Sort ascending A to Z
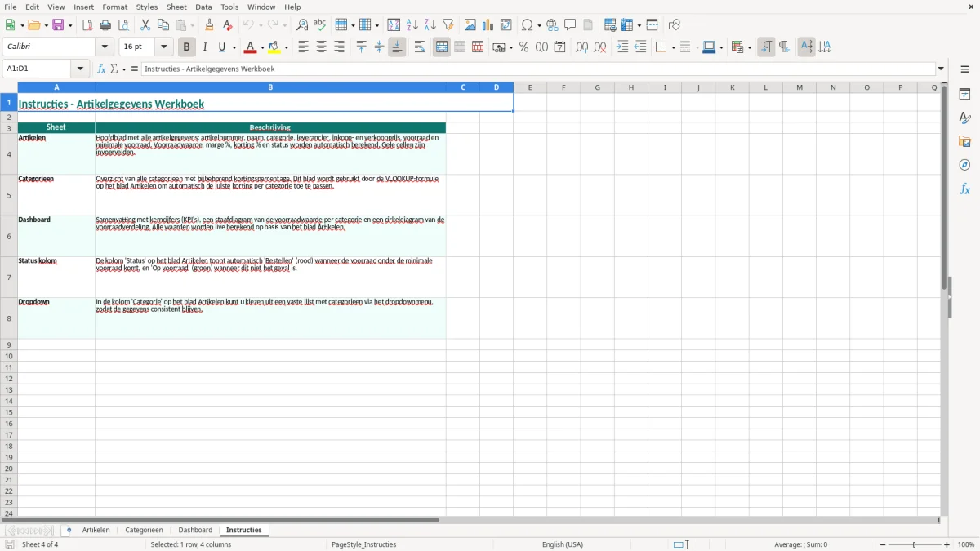This screenshot has width=980, height=551. (x=412, y=25)
